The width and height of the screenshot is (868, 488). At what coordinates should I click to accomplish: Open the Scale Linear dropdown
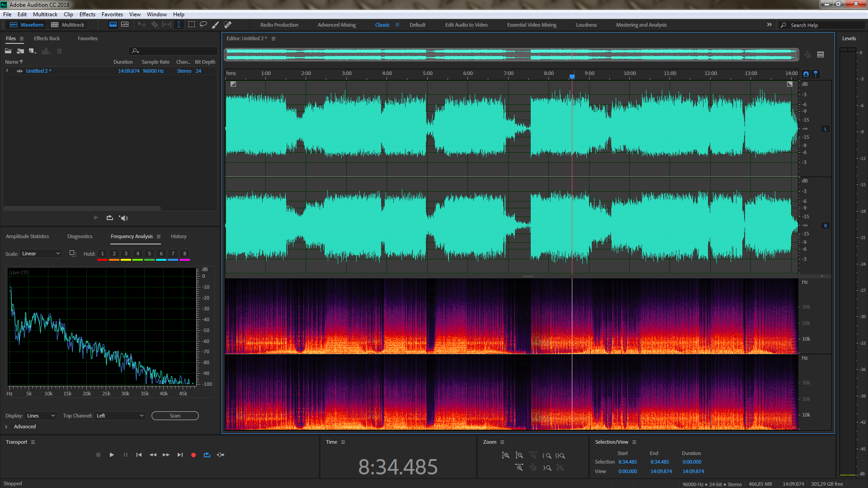41,253
